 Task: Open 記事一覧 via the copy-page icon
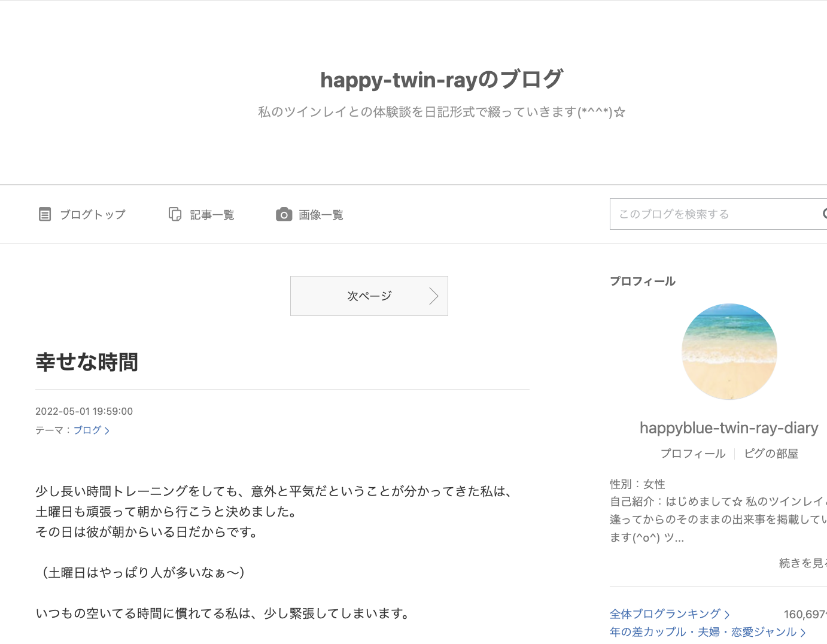175,214
